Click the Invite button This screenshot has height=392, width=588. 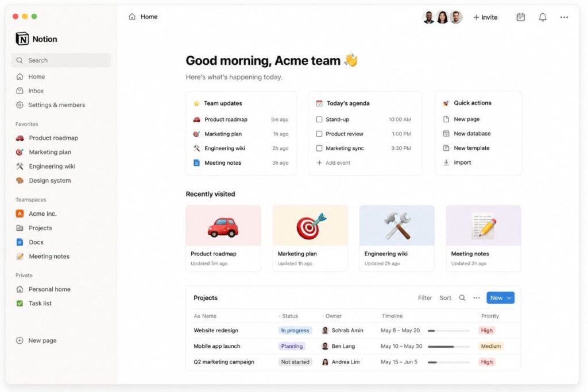pyautogui.click(x=485, y=17)
